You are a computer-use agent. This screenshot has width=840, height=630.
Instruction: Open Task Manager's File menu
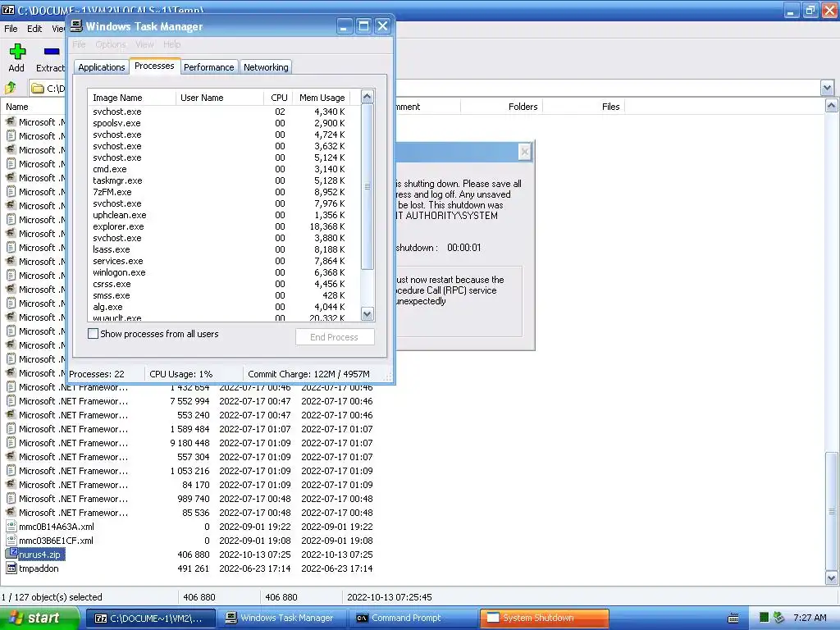tap(79, 44)
